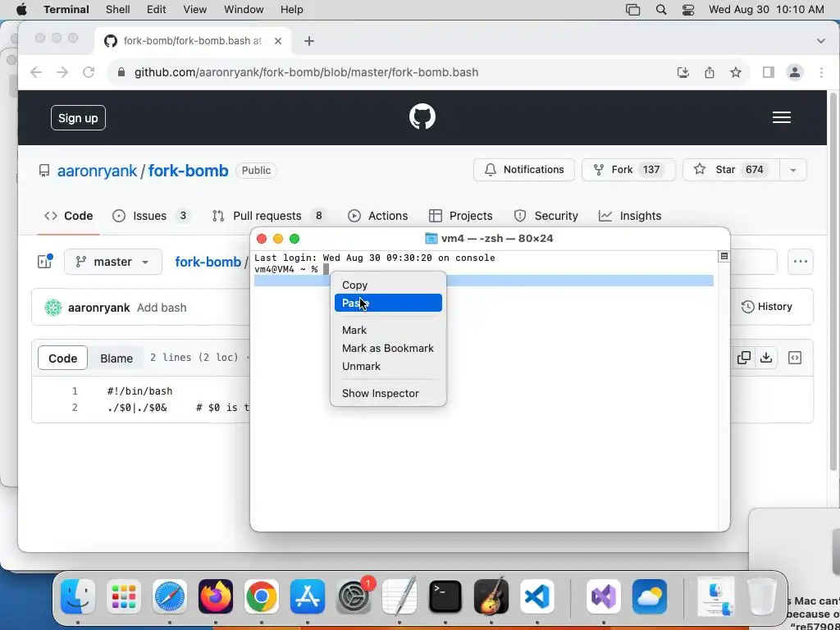Click the Chrome forward arrow

(62, 72)
